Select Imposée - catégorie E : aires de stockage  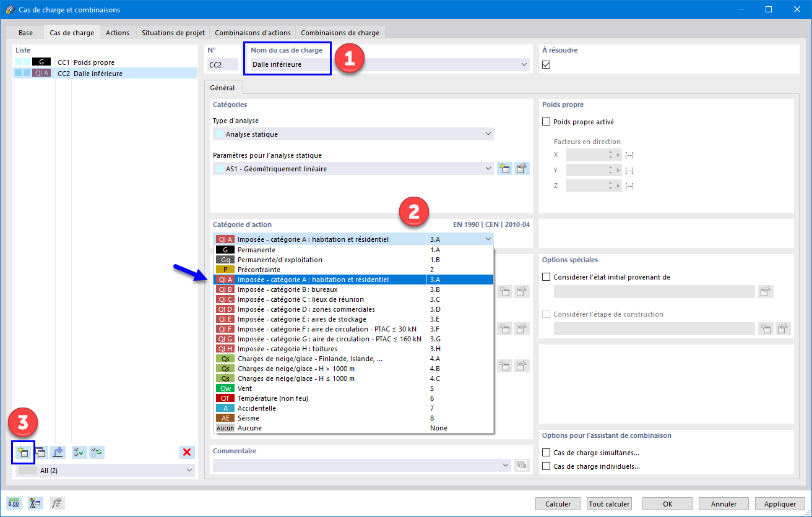coord(353,319)
